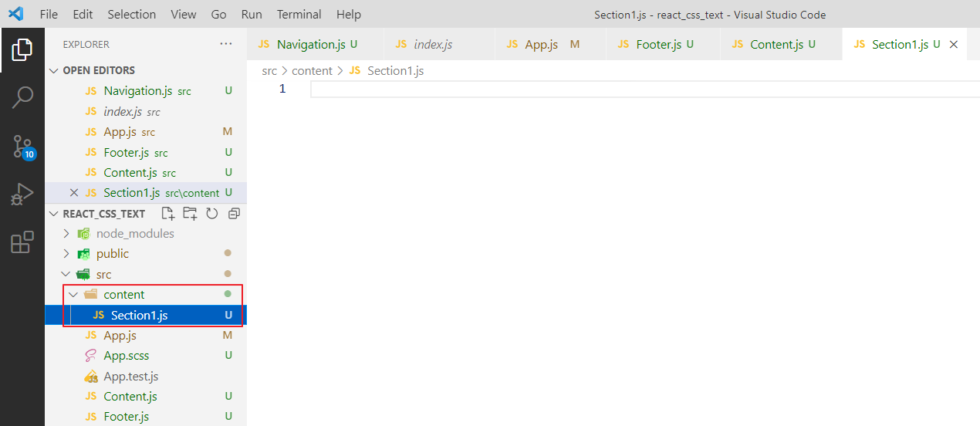
Task: Open the Search view icon
Action: click(x=22, y=97)
